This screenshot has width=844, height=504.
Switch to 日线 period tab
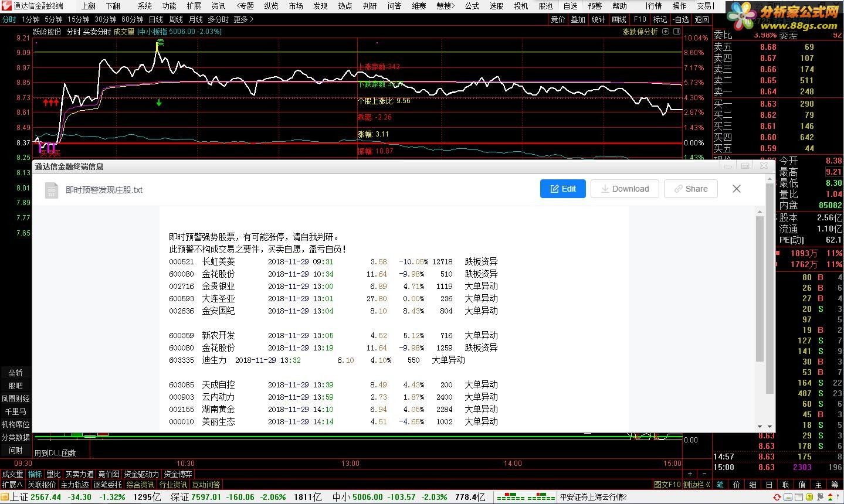156,19
